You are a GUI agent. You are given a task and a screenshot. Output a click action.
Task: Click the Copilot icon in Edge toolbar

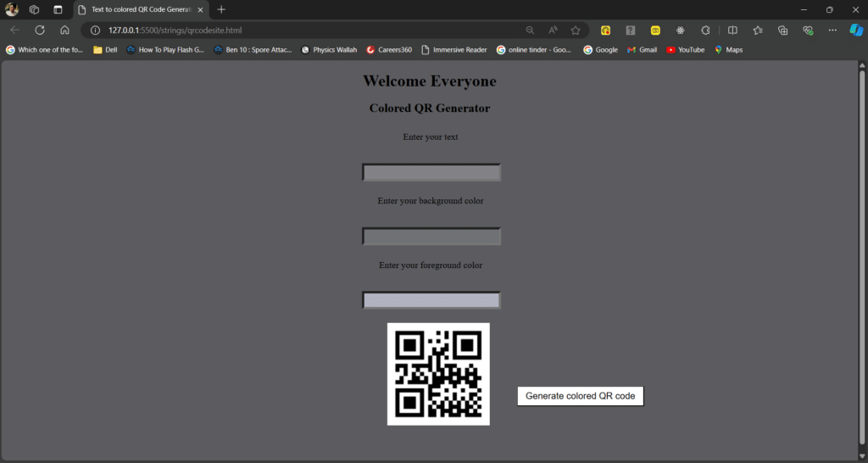pyautogui.click(x=856, y=30)
